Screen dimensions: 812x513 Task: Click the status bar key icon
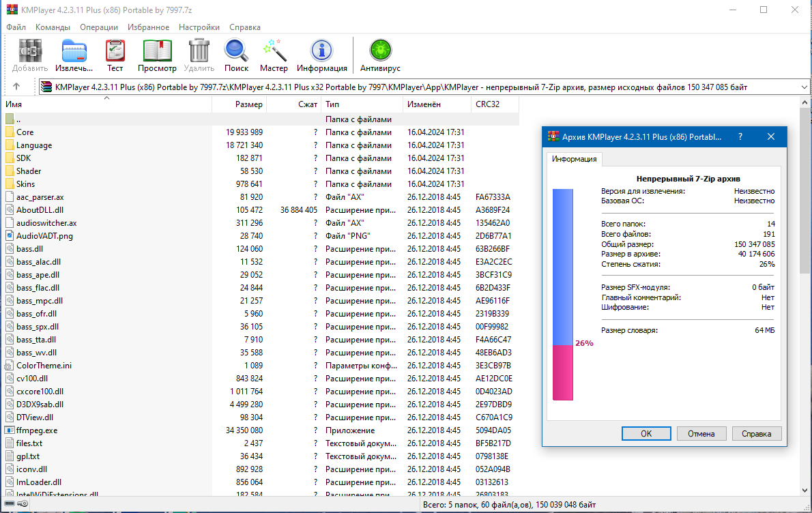pos(23,503)
